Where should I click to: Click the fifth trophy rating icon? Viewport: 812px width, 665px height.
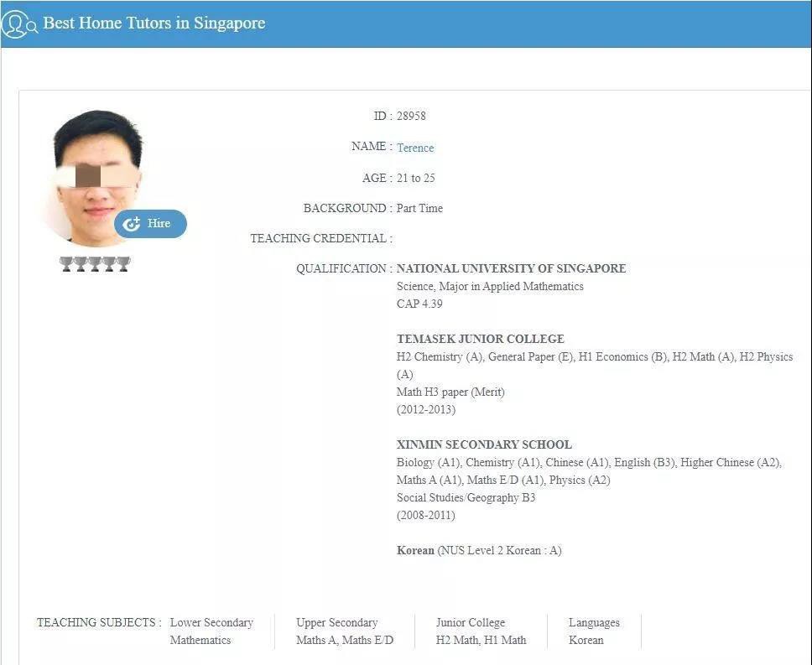[x=123, y=264]
